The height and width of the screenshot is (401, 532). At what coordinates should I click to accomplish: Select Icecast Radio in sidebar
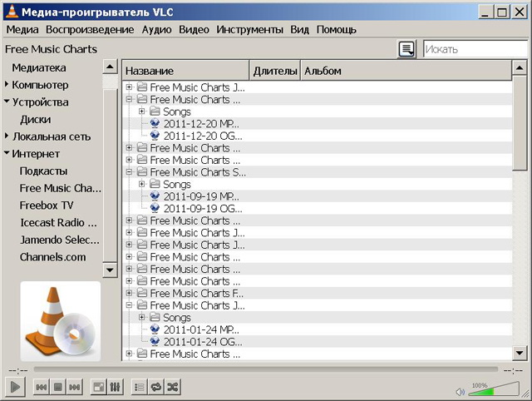click(x=58, y=223)
